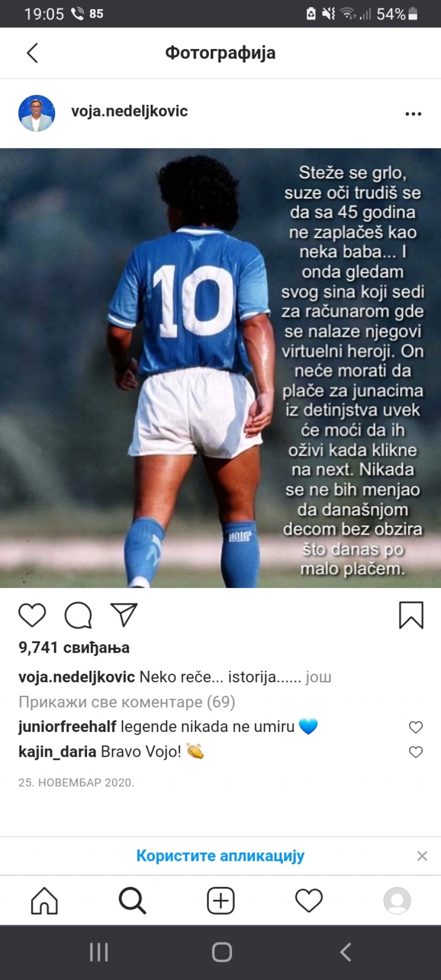Like the kajin_daria comment
The height and width of the screenshot is (980, 441).
pos(416,752)
